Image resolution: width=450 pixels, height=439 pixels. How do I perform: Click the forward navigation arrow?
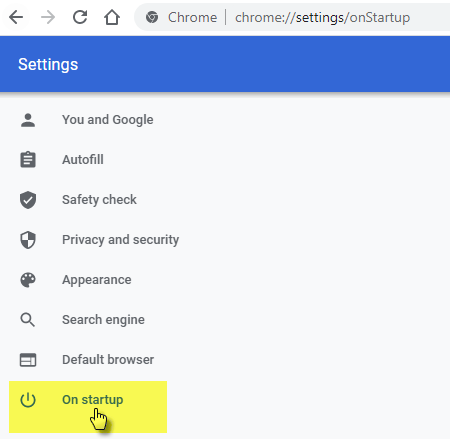(48, 17)
